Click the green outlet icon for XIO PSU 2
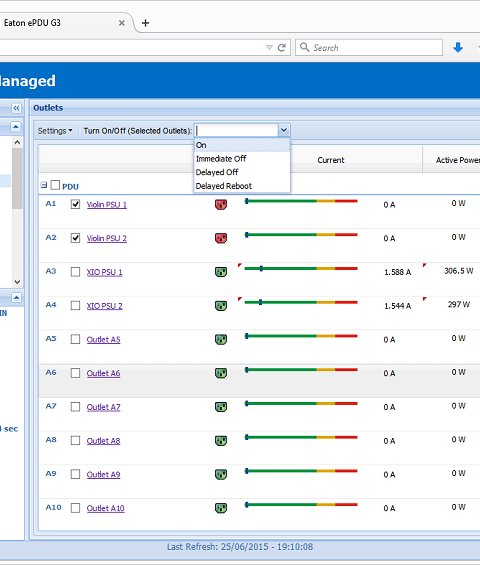This screenshot has height=565, width=480. (221, 306)
